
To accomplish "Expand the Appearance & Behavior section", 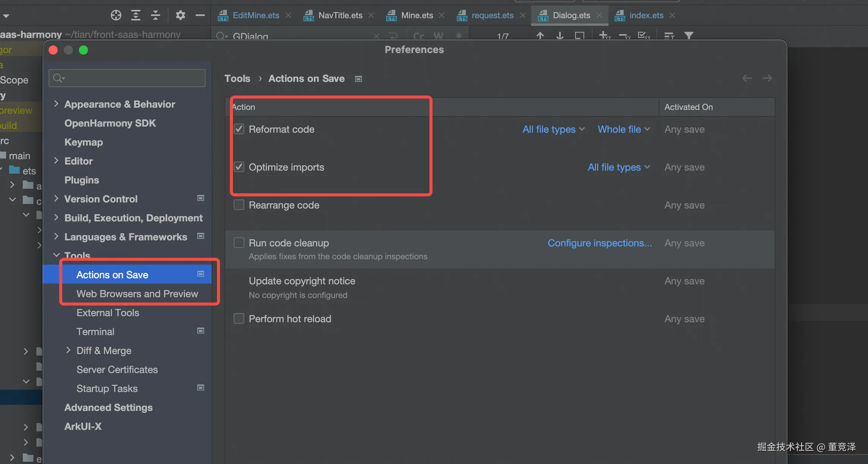I will tap(56, 104).
